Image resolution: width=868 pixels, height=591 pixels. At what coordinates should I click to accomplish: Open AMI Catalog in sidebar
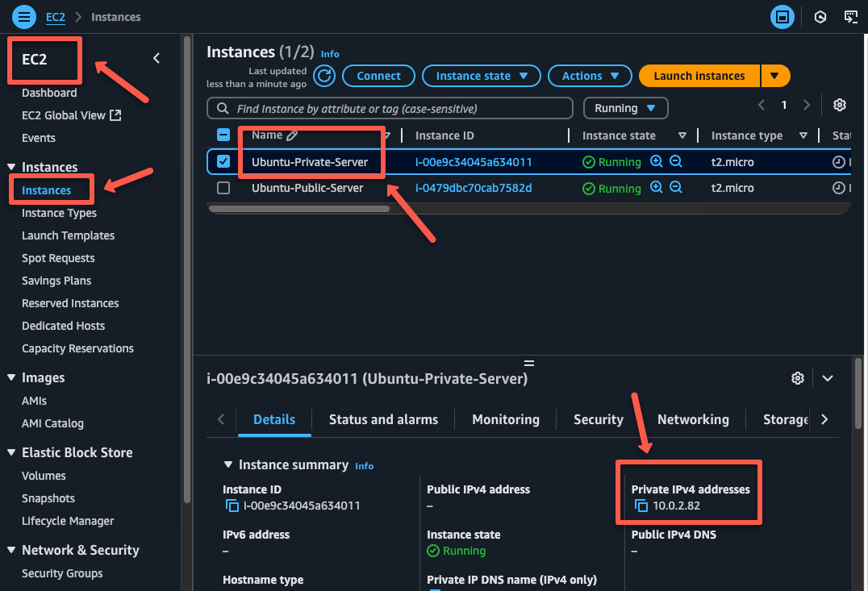pyautogui.click(x=52, y=423)
